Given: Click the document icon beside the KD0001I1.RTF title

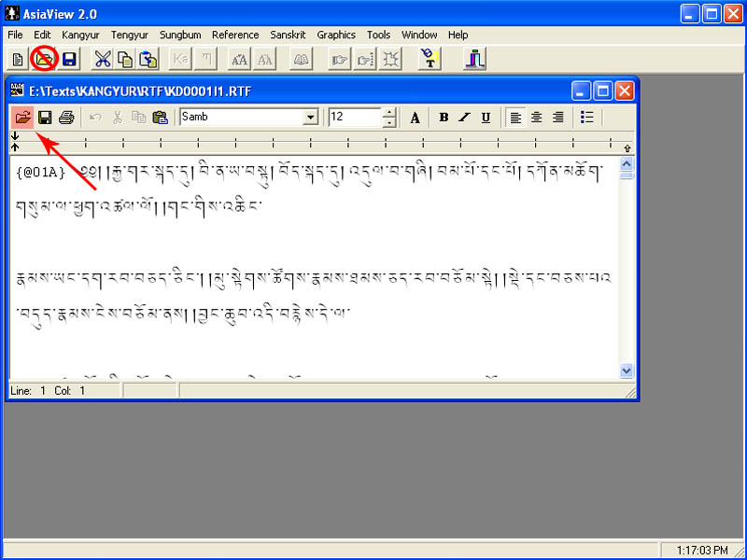Looking at the screenshot, I should [x=17, y=90].
